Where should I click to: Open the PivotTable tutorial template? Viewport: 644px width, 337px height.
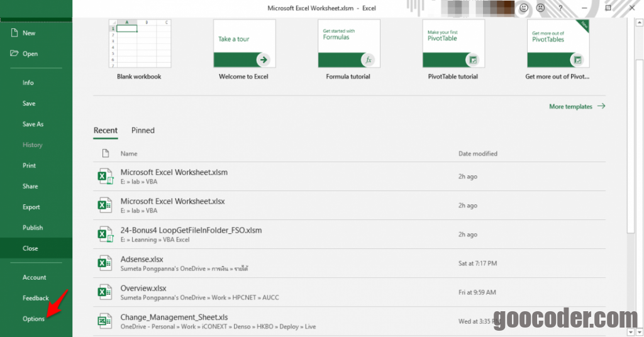[453, 49]
